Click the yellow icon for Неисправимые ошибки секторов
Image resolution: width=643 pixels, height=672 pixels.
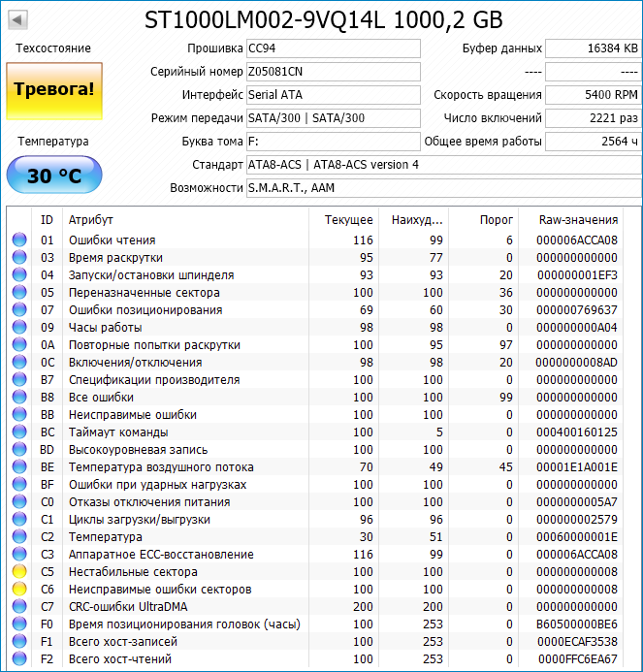pos(19,590)
